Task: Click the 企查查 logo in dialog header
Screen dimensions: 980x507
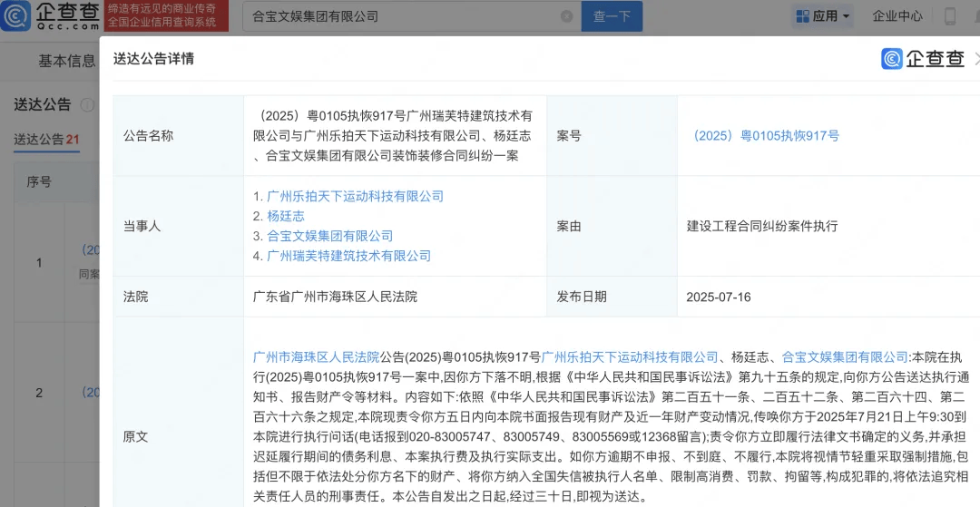Action: 923,59
